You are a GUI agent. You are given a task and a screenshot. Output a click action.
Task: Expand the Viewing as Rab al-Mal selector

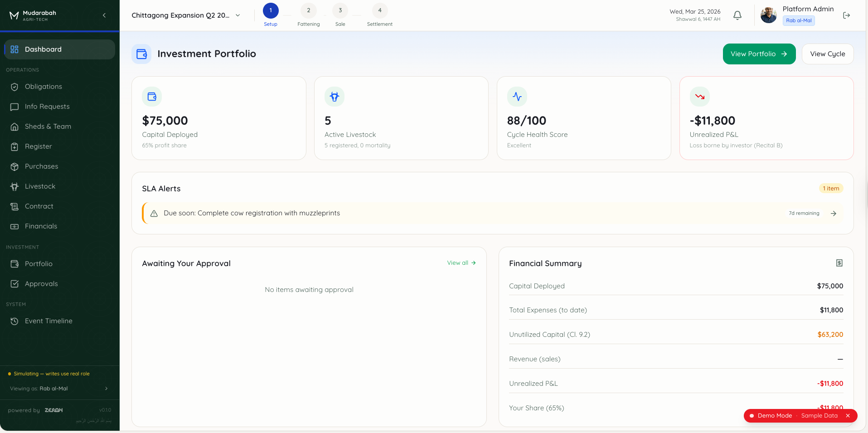point(59,389)
